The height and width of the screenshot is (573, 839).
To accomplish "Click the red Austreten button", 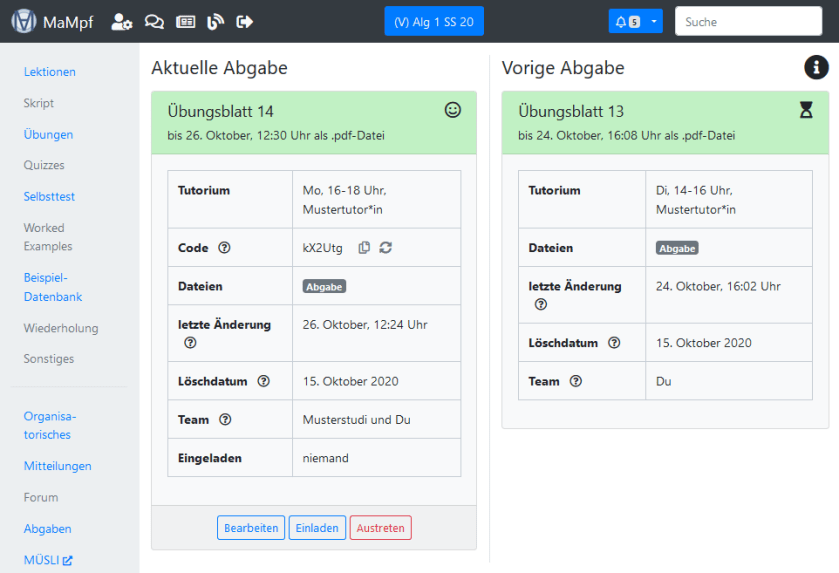I will 380,528.
